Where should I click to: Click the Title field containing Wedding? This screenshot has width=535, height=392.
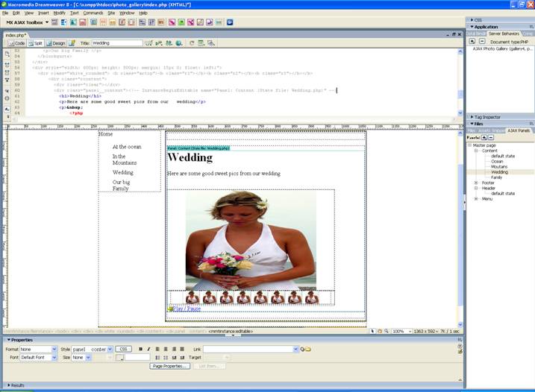[117, 43]
